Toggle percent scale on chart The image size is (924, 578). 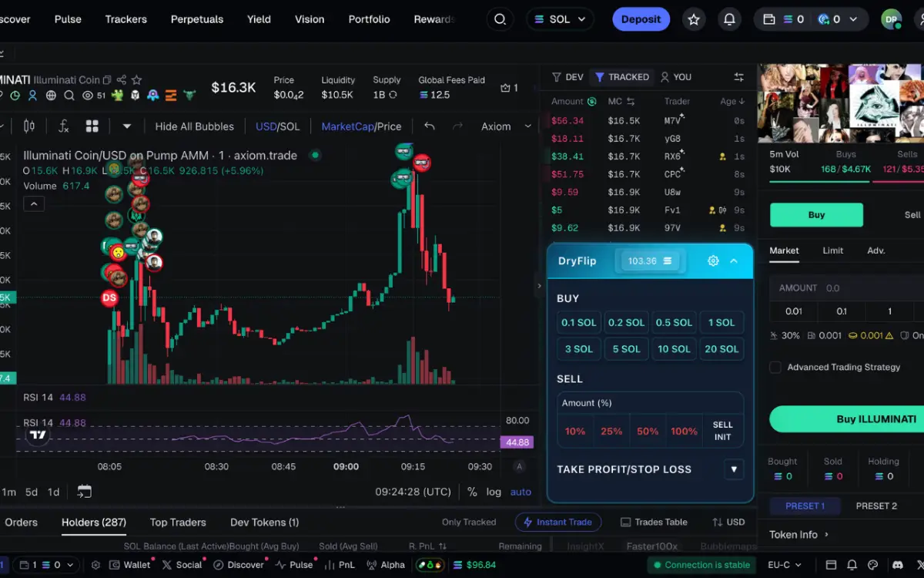click(472, 492)
